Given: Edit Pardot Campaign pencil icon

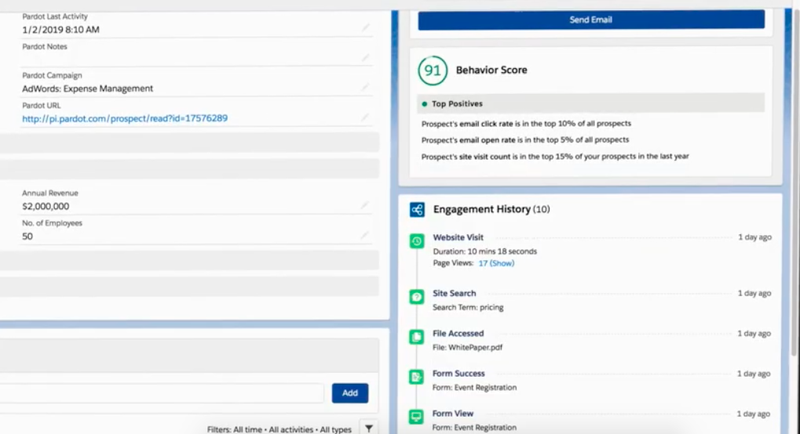Looking at the screenshot, I should point(365,87).
